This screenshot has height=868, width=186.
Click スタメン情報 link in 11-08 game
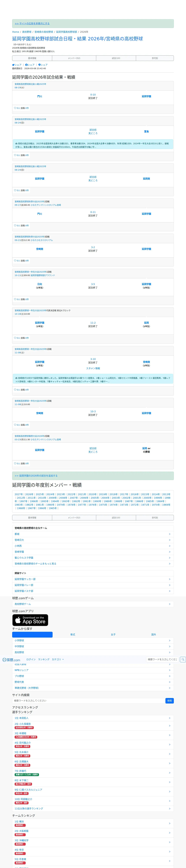[x=93, y=368]
